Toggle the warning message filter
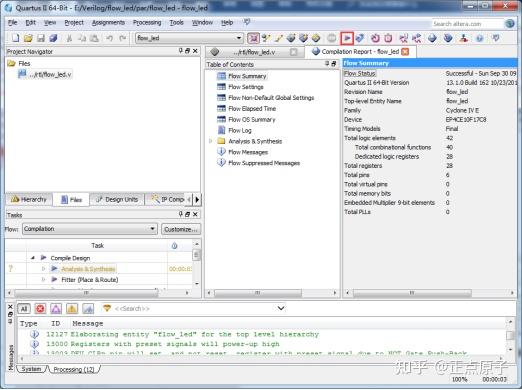522x390 pixels. 72,309
